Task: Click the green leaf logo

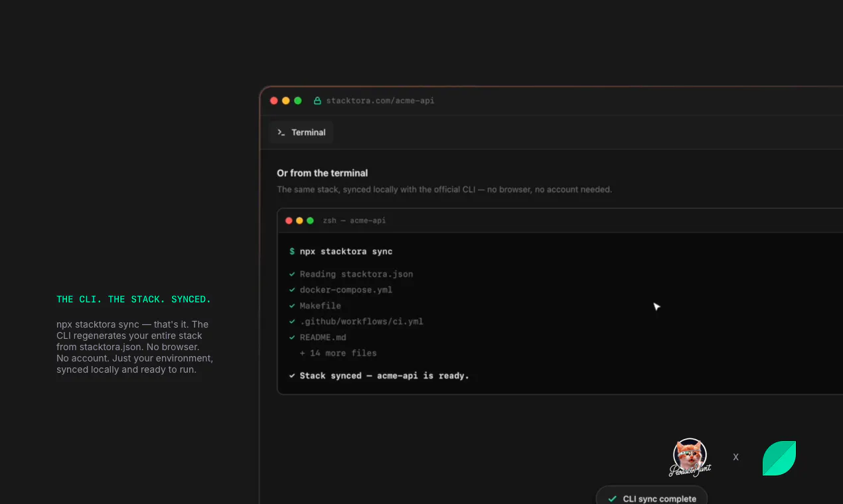Action: pos(779,458)
